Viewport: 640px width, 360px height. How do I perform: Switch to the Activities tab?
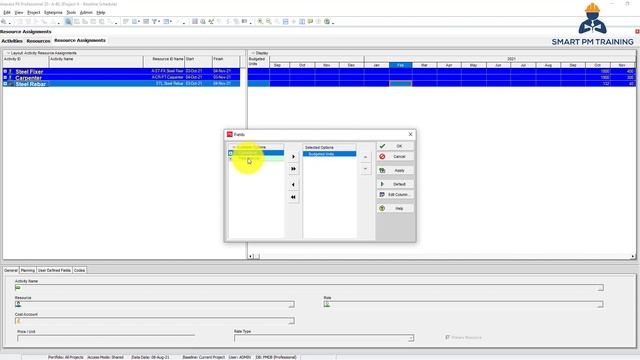12,41
